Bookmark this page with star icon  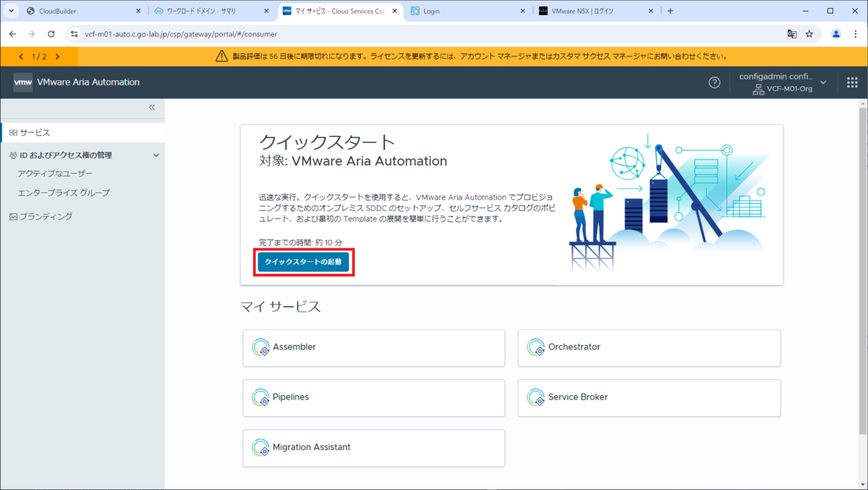point(809,34)
